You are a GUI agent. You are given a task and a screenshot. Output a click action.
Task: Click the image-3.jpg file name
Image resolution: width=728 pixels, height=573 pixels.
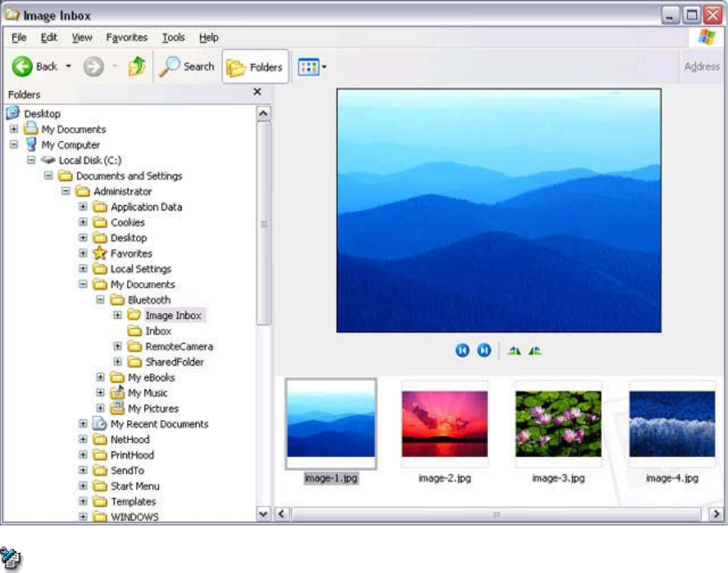[x=558, y=478]
